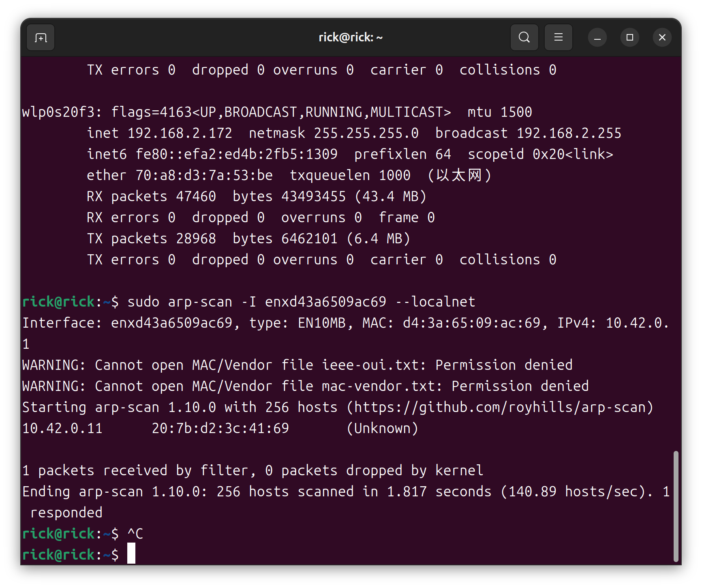The image size is (702, 588).
Task: Click the 'type: EN10MB,' text
Action: coord(301,323)
